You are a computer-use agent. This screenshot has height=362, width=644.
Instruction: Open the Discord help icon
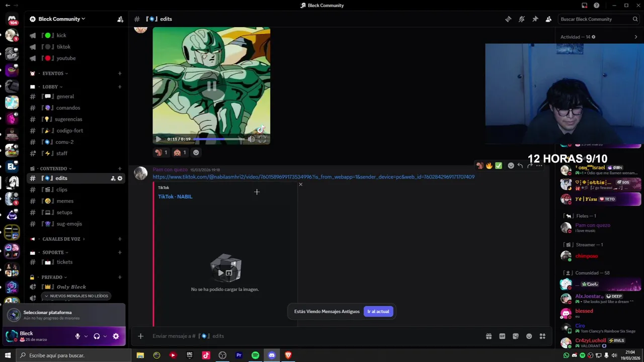coord(597,6)
